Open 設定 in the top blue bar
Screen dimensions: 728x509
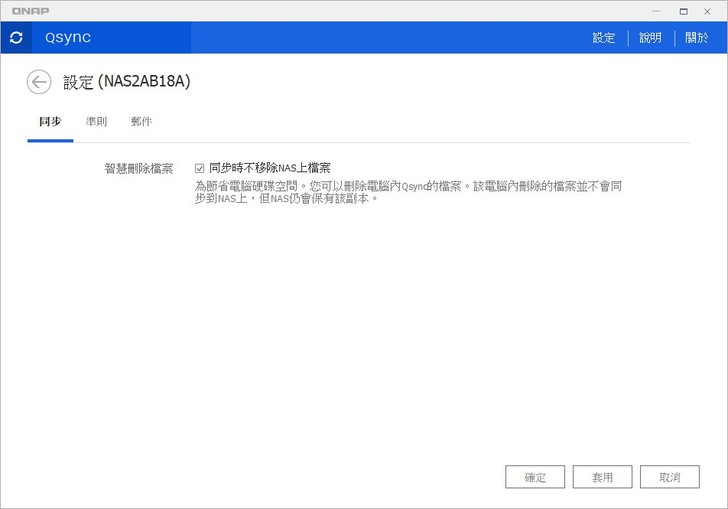tap(604, 38)
